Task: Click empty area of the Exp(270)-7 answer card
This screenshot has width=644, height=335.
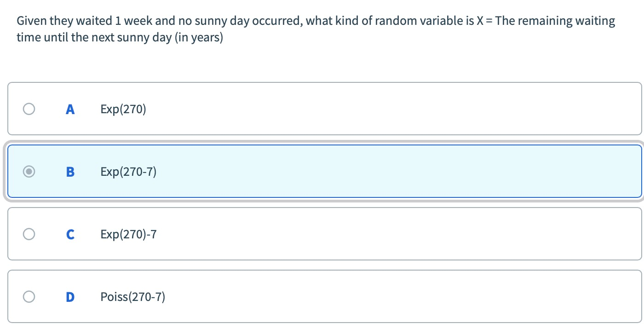Action: coord(391,234)
